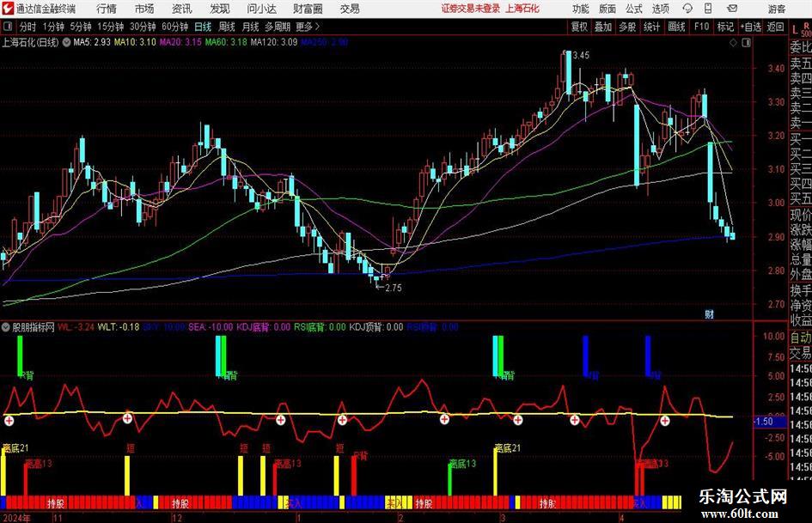This screenshot has height=523, width=812.
Task: Click the 标记 mark button
Action: click(x=725, y=27)
